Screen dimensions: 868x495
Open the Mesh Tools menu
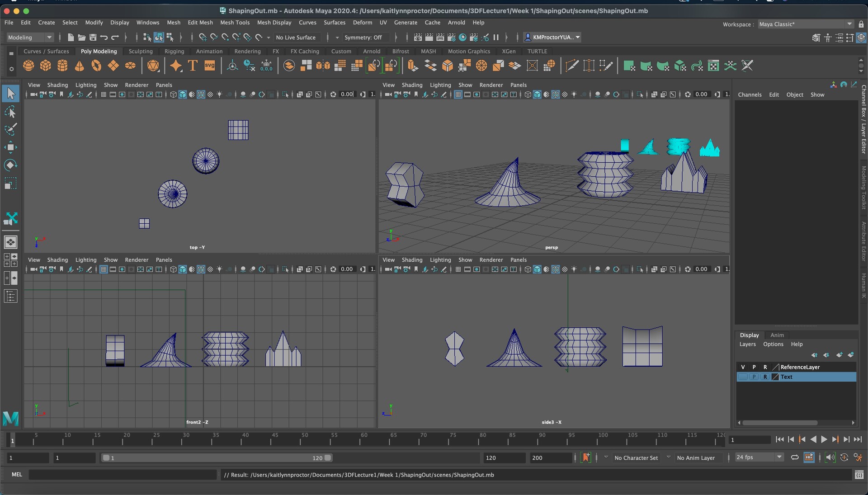point(235,23)
